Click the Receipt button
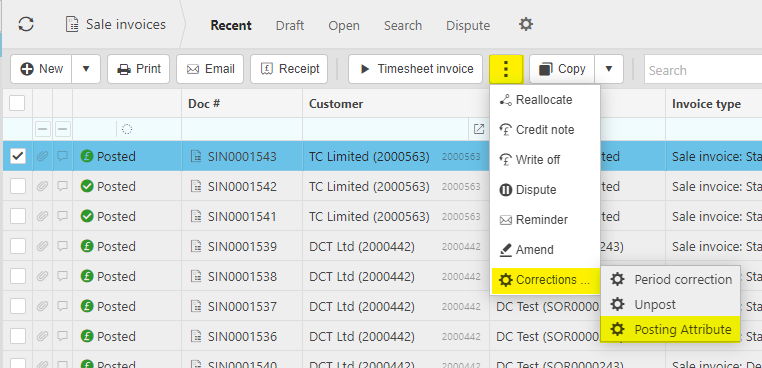Viewport: 762px width, 368px height. pos(289,69)
